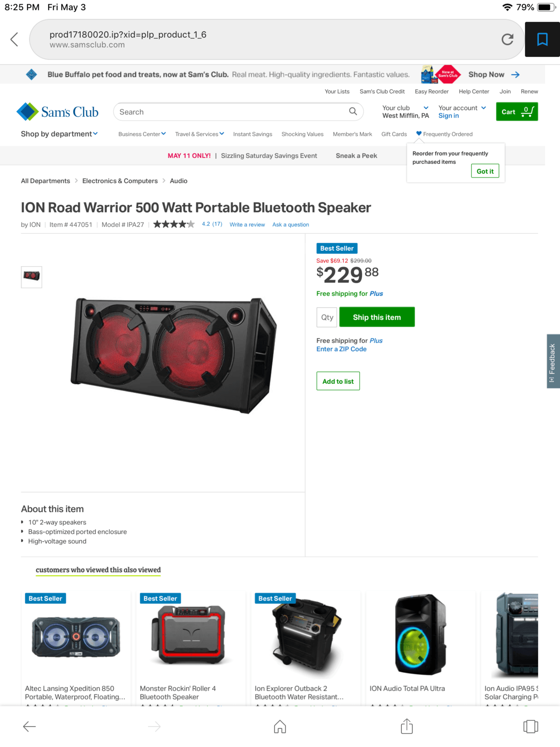560x747 pixels.
Task: Click the Sam's Club logo
Action: click(x=57, y=112)
